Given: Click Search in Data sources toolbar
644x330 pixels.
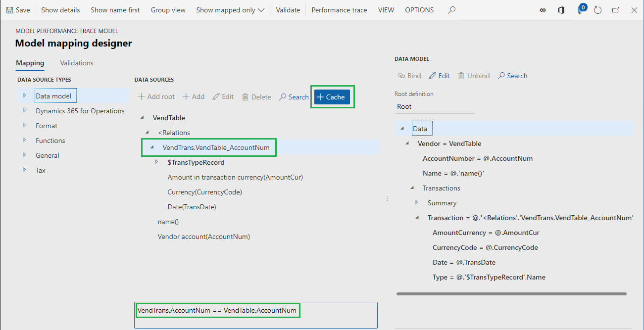Looking at the screenshot, I should click(294, 97).
